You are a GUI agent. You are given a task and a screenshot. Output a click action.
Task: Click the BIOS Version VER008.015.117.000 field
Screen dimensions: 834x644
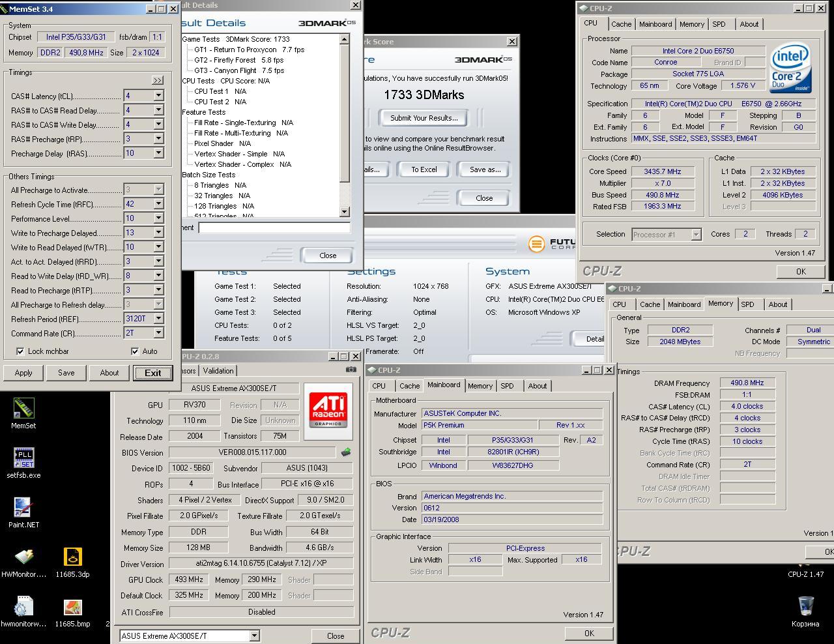click(253, 452)
